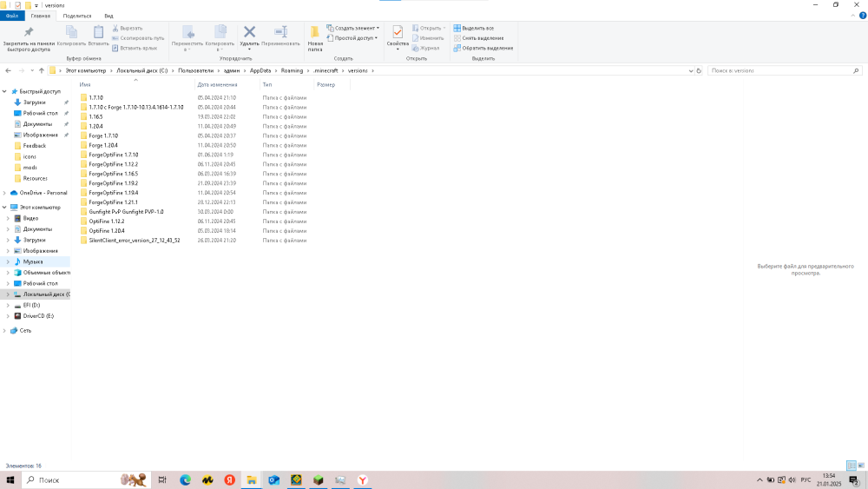Screen dimensions: 868x489
Task: Click the Help question mark icon
Action: 863,16
